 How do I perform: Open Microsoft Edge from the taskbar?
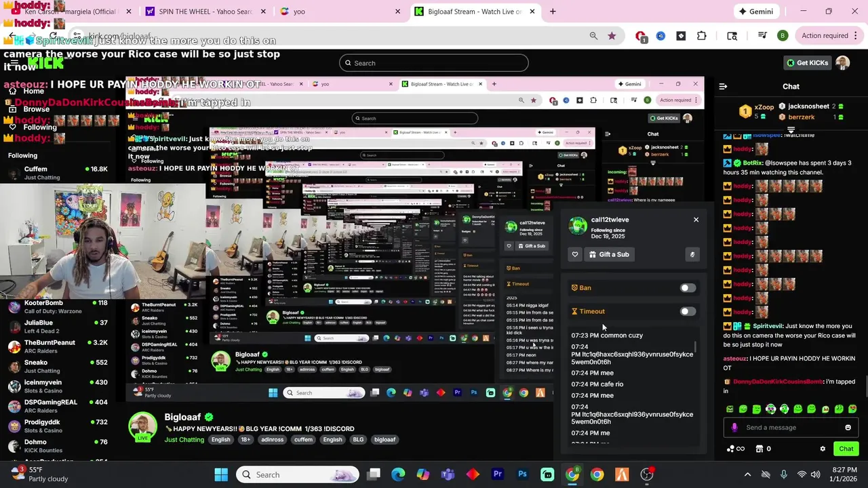398,474
